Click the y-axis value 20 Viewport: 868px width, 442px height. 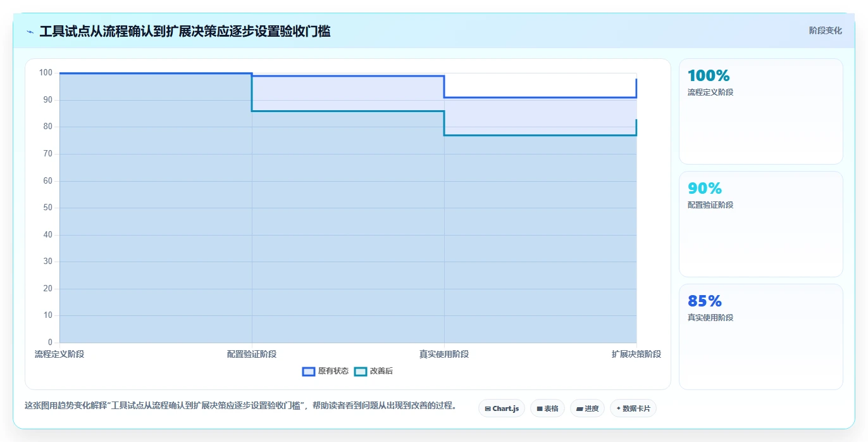[48, 289]
